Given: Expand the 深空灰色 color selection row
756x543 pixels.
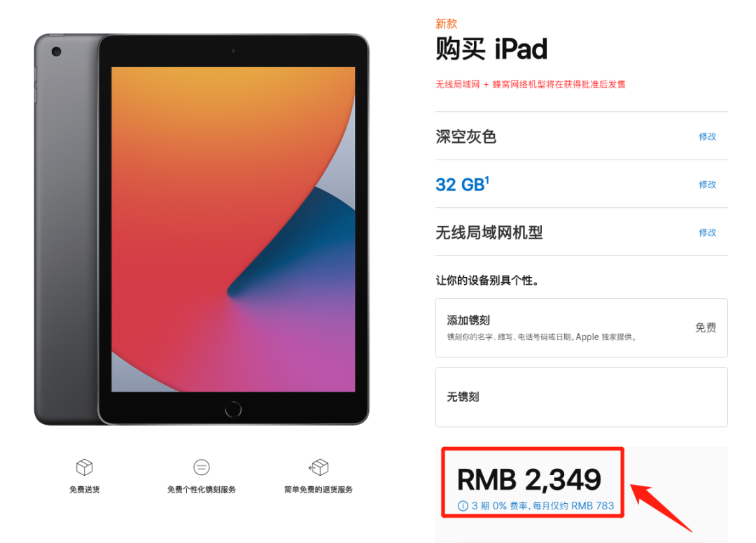Looking at the screenshot, I should (582, 136).
